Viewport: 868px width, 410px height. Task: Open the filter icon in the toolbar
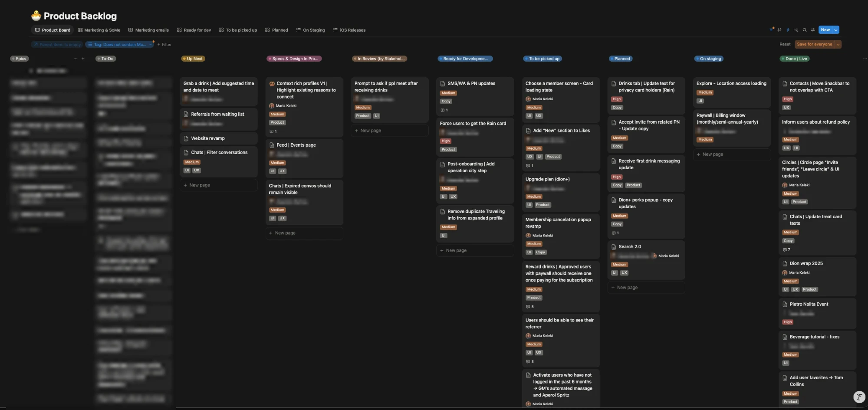[x=771, y=30]
